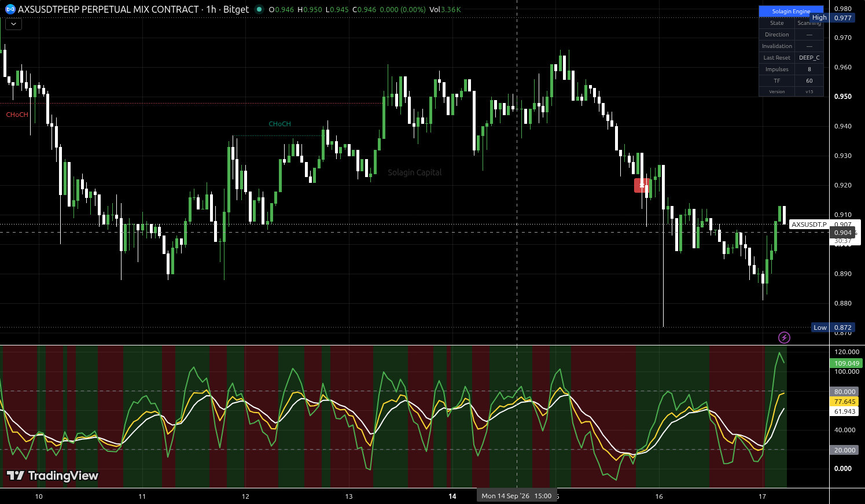Click the Invalidation row label
Image resolution: width=865 pixels, height=504 pixels.
(776, 46)
